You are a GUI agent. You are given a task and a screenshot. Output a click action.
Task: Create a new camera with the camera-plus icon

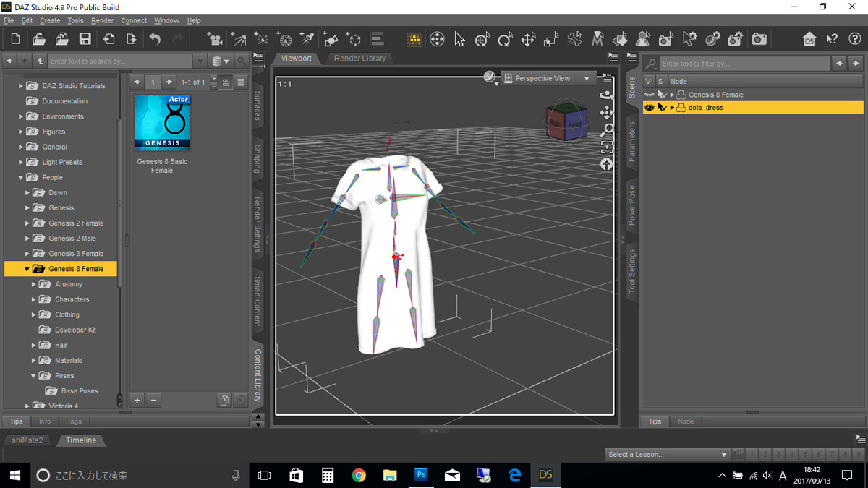[x=215, y=39]
